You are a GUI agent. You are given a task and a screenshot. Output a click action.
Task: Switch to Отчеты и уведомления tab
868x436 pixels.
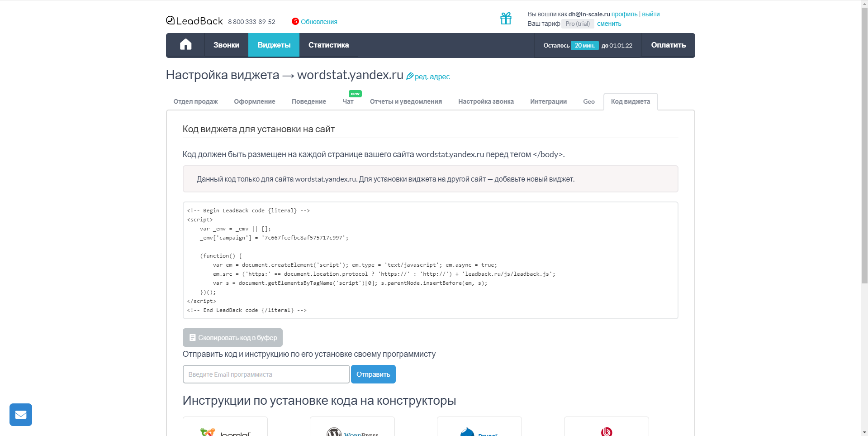pyautogui.click(x=406, y=101)
